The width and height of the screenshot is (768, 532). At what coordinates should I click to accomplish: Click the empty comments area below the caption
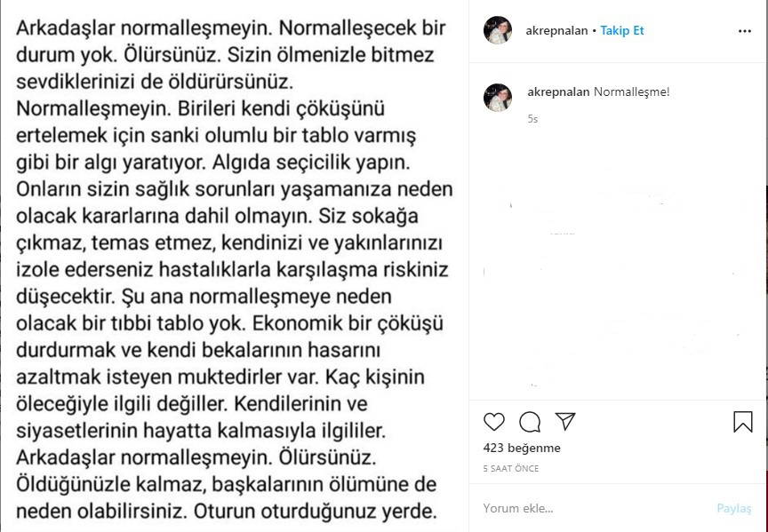tap(618, 266)
